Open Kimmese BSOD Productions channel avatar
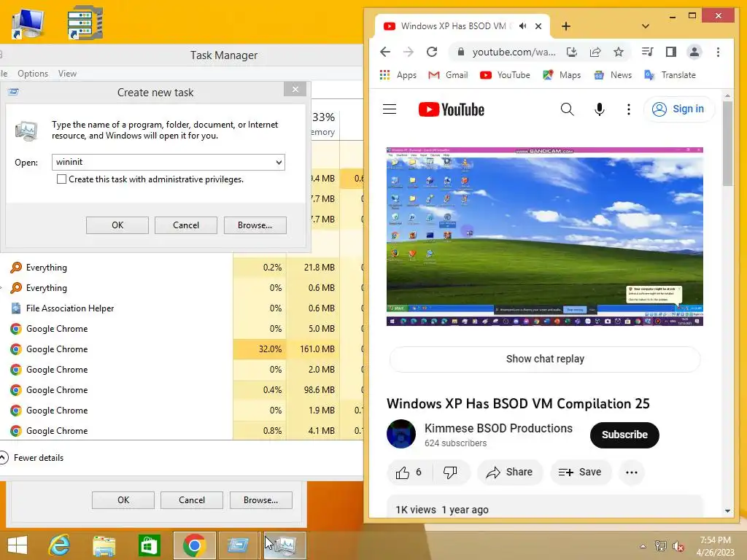The width and height of the screenshot is (747, 560). [401, 434]
